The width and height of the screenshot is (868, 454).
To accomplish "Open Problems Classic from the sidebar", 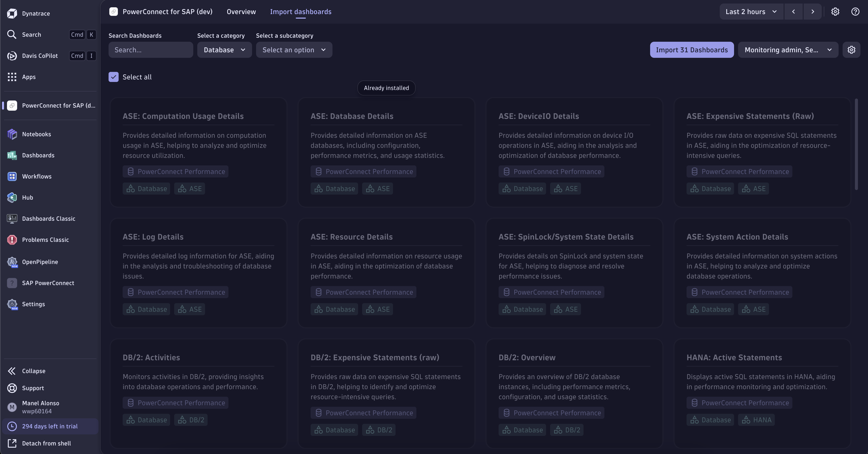I will pos(12,240).
